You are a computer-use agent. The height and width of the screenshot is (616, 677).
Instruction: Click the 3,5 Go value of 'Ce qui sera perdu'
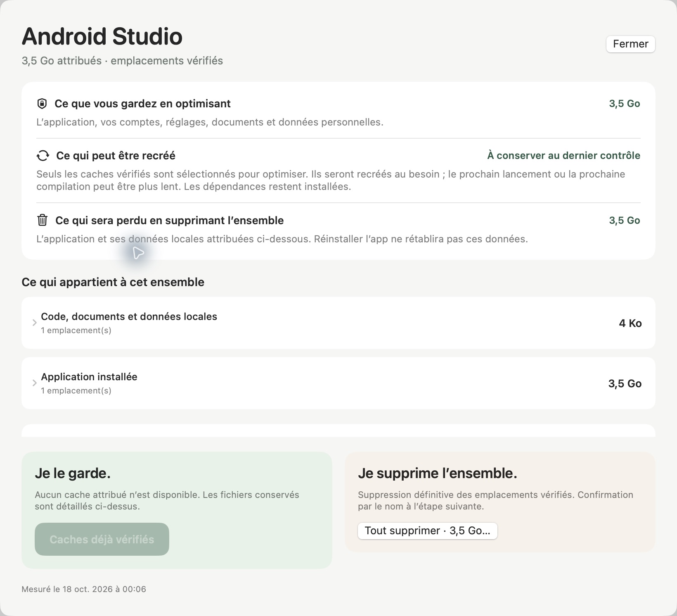625,220
